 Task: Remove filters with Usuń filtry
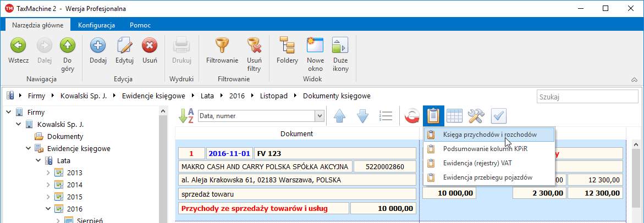(x=254, y=54)
